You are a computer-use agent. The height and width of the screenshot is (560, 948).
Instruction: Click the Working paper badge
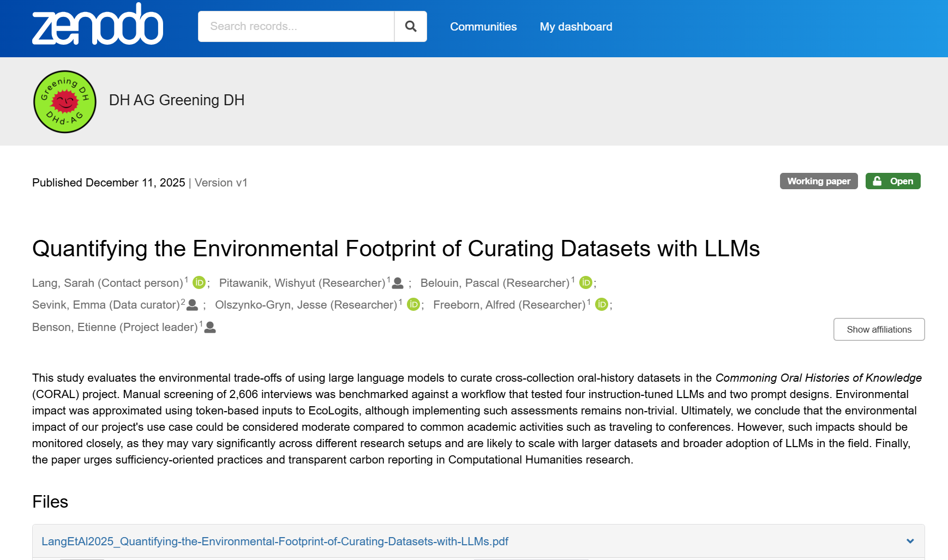point(818,180)
